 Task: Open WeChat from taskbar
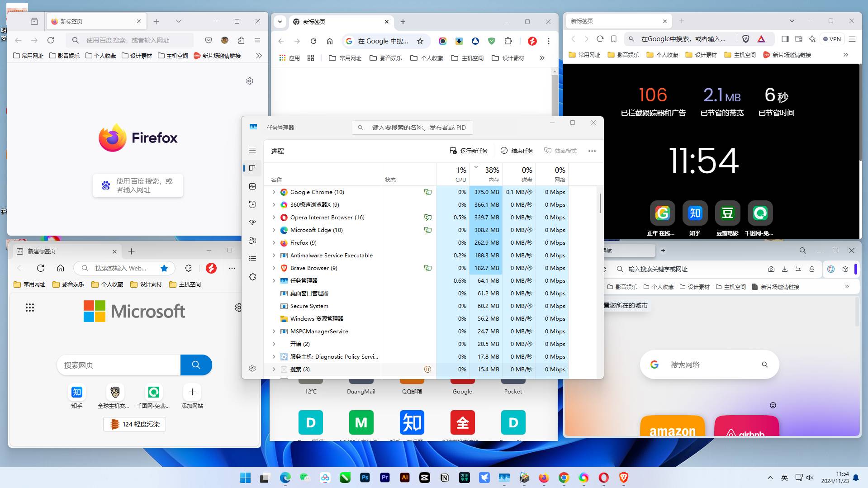(x=305, y=478)
